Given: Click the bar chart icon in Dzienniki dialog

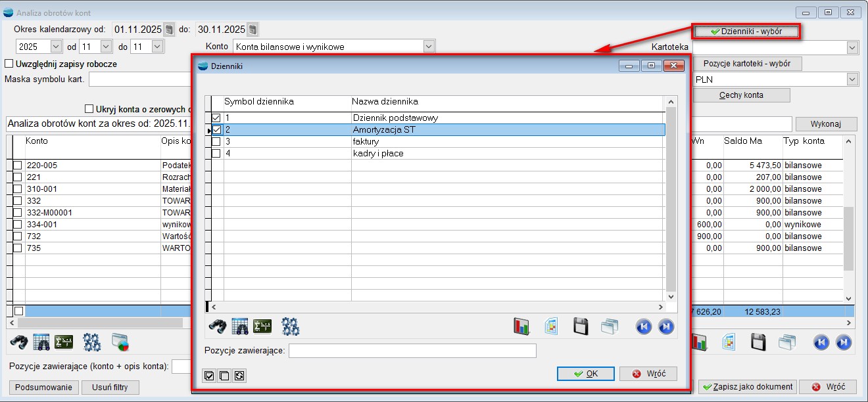Looking at the screenshot, I should pos(521,326).
